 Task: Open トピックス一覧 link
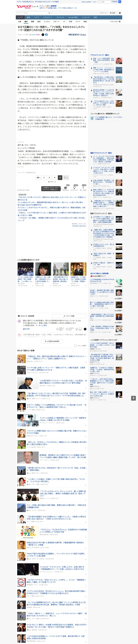point(115,21)
